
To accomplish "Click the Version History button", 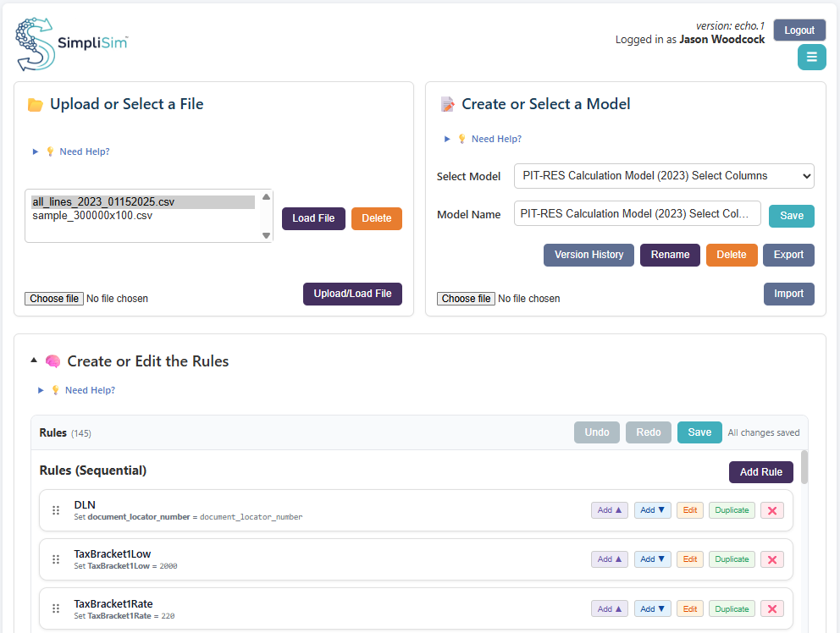I will click(589, 255).
